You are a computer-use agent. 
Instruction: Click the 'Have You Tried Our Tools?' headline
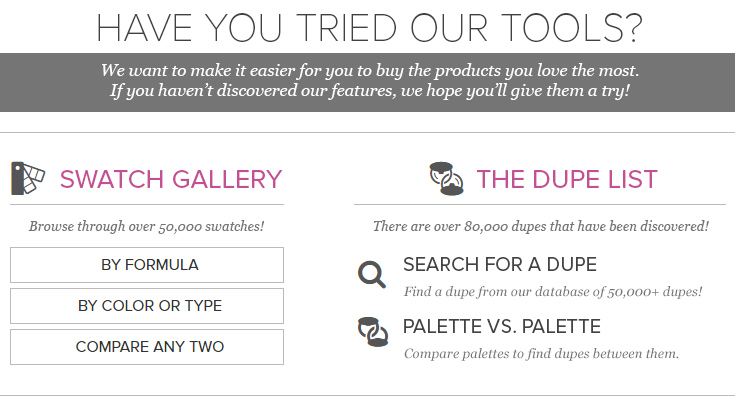tap(369, 28)
